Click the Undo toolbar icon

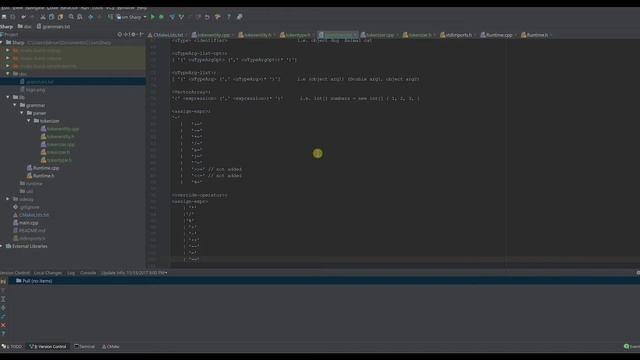tap(23, 17)
